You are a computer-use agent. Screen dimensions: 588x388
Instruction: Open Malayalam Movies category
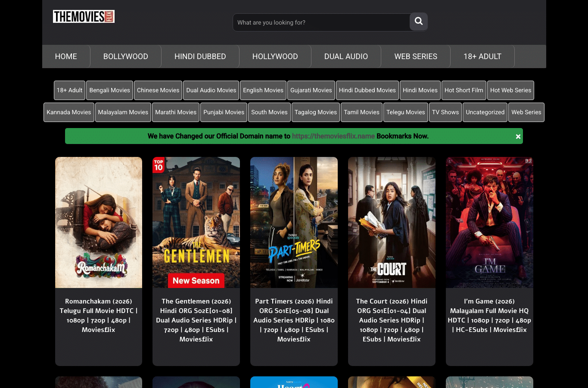pos(123,112)
